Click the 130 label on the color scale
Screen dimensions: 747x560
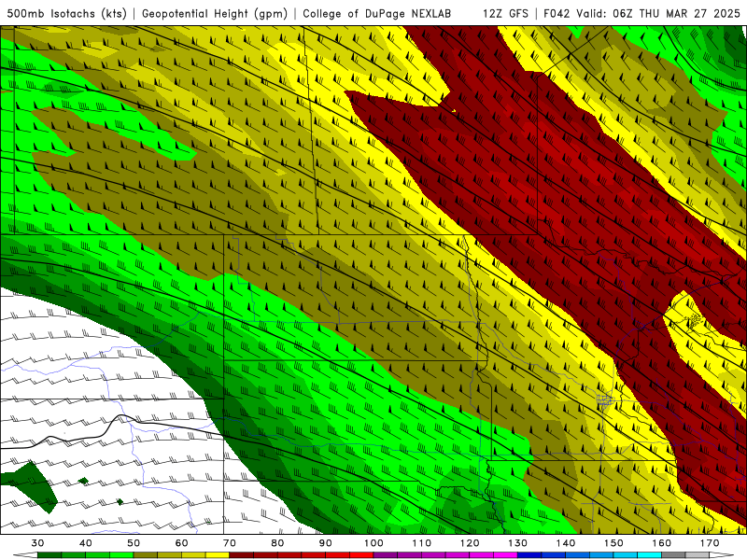click(518, 543)
